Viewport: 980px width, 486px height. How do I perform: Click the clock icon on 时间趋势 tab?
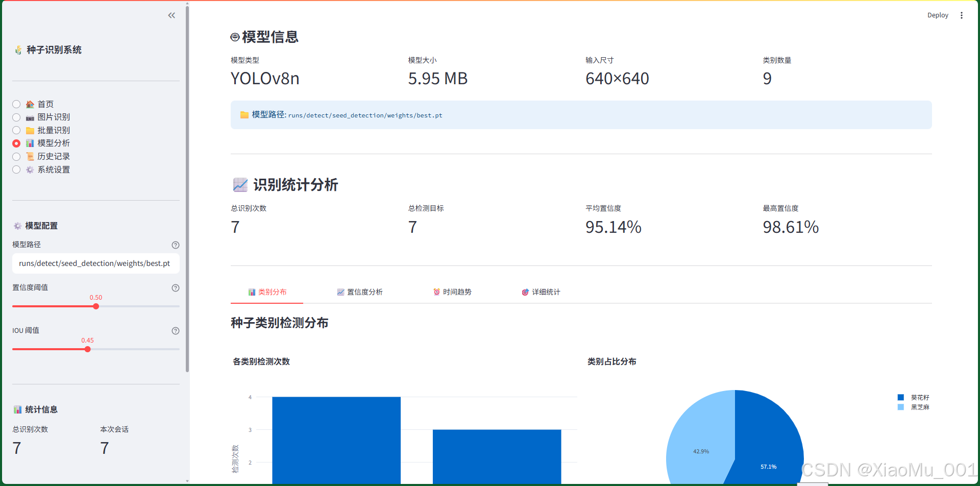[437, 292]
